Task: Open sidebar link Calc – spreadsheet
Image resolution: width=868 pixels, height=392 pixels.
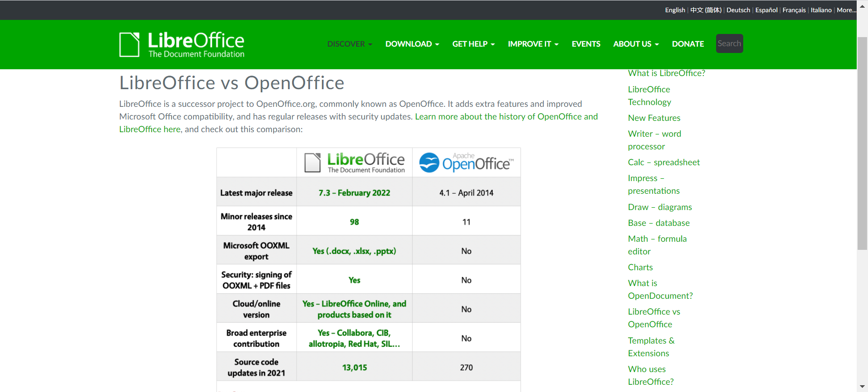Action: coord(664,162)
